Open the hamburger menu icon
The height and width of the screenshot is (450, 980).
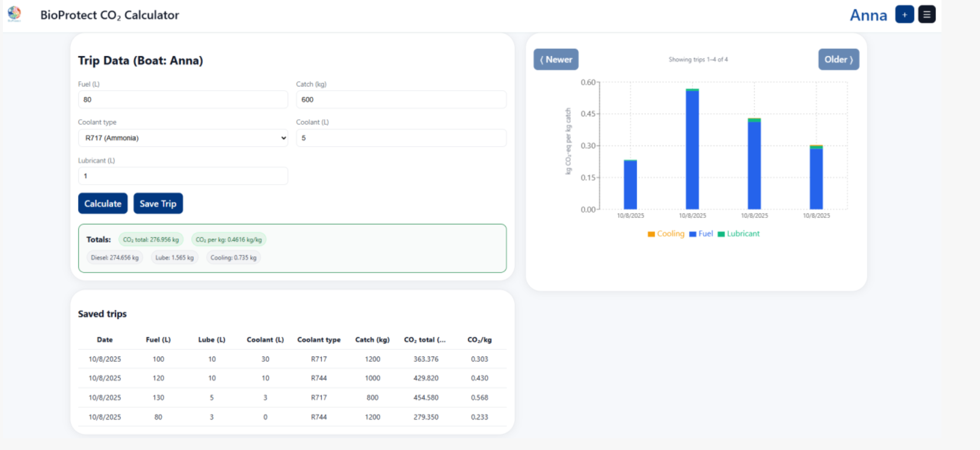click(x=926, y=15)
